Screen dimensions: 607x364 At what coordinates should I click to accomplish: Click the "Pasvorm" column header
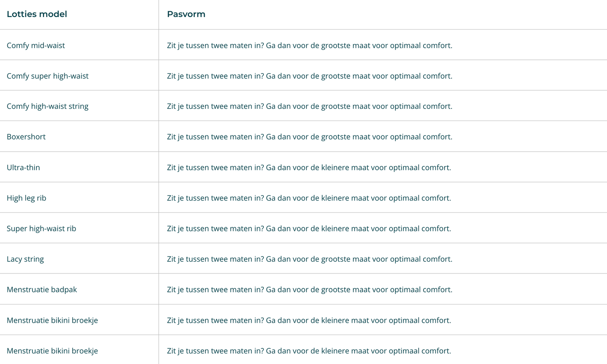(x=186, y=14)
